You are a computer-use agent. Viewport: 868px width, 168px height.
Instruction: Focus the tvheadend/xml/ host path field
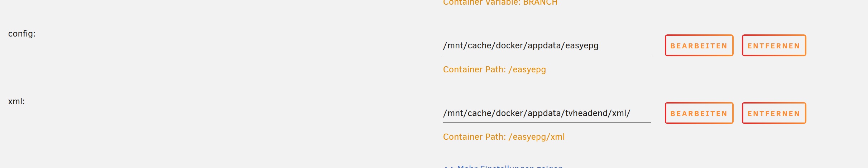(547, 114)
